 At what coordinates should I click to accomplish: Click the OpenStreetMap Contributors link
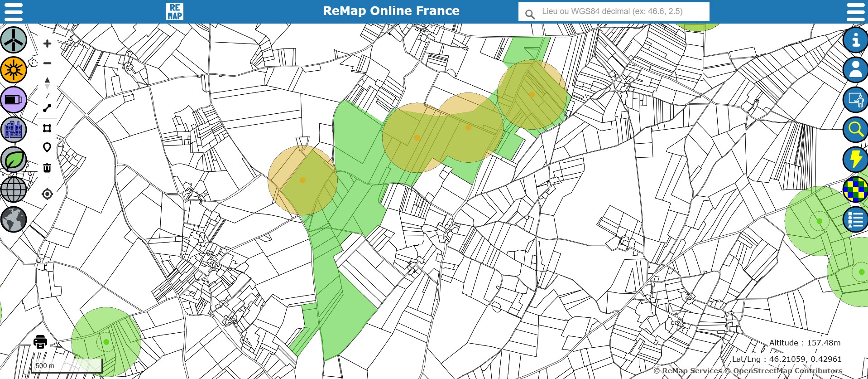tap(784, 371)
